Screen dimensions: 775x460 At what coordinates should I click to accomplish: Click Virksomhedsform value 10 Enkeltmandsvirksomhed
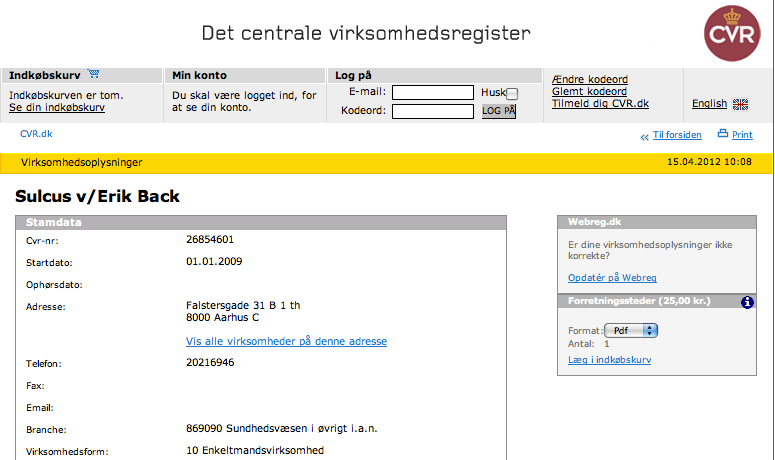point(255,451)
